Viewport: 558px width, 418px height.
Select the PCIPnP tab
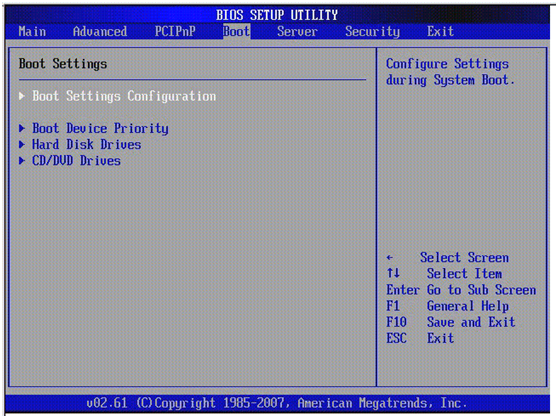pos(175,31)
